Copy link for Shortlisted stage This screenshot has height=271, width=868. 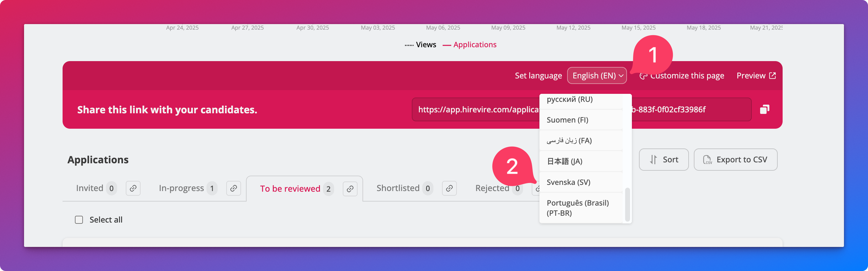(449, 188)
